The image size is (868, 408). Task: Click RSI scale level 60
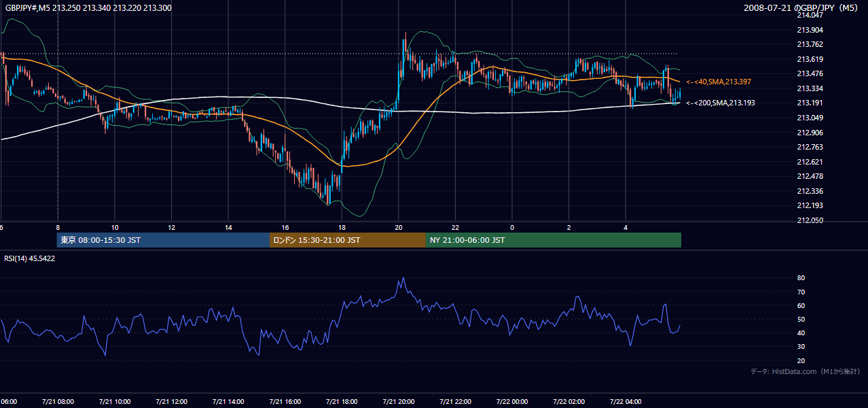click(801, 305)
